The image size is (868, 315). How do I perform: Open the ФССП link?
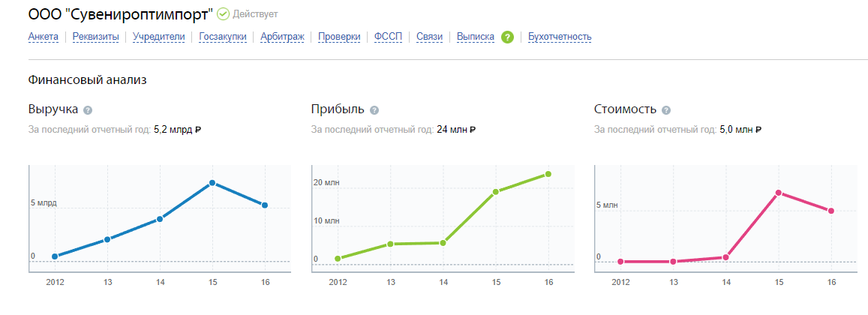point(388,36)
